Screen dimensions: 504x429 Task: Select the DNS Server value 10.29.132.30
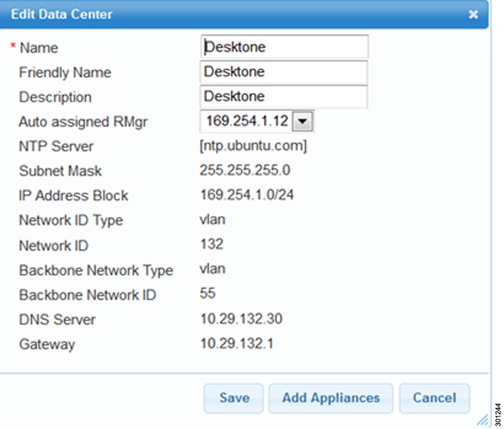point(241,319)
